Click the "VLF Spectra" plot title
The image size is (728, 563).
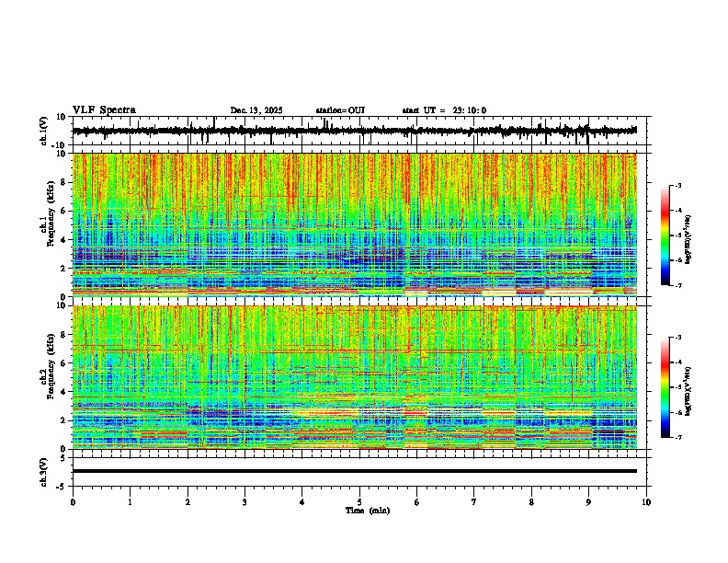(104, 110)
